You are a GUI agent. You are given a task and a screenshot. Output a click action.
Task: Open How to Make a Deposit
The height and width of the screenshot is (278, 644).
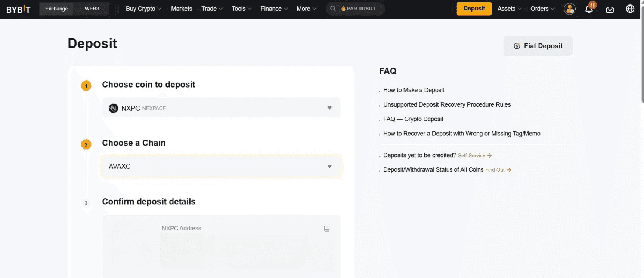tap(414, 90)
